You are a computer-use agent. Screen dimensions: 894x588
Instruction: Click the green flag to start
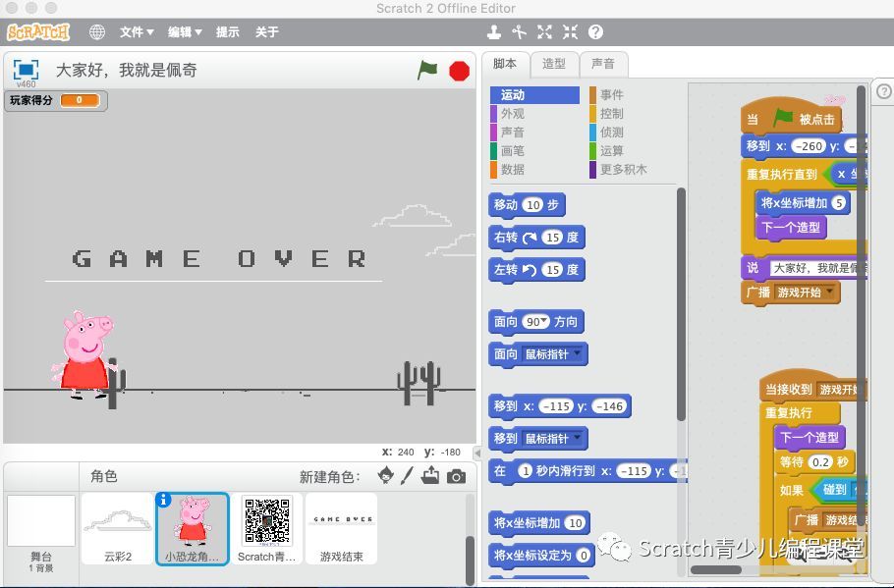(x=427, y=71)
